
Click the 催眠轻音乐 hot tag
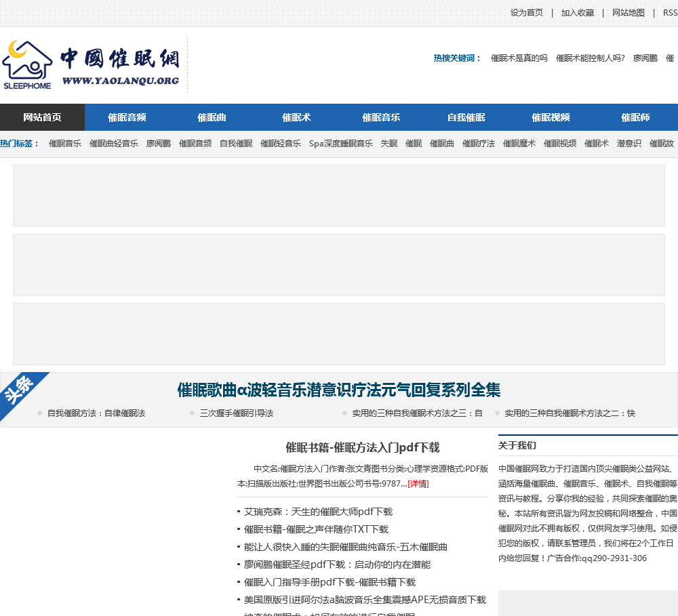point(281,144)
